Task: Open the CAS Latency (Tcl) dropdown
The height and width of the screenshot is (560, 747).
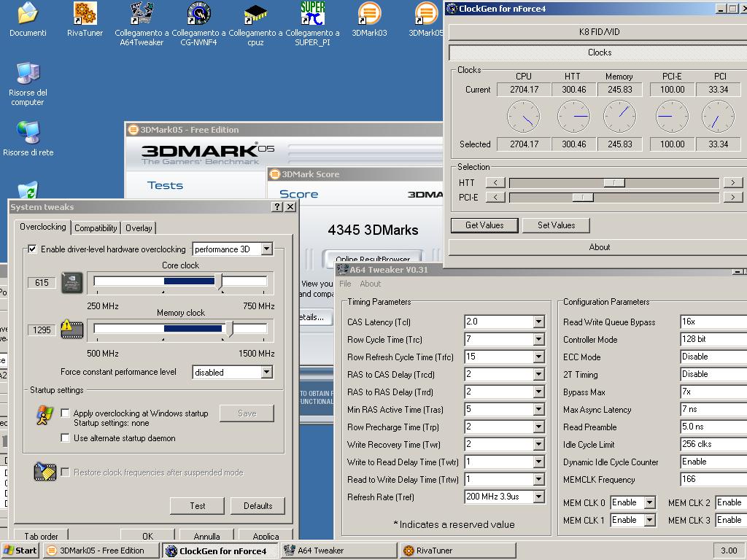Action: point(538,322)
